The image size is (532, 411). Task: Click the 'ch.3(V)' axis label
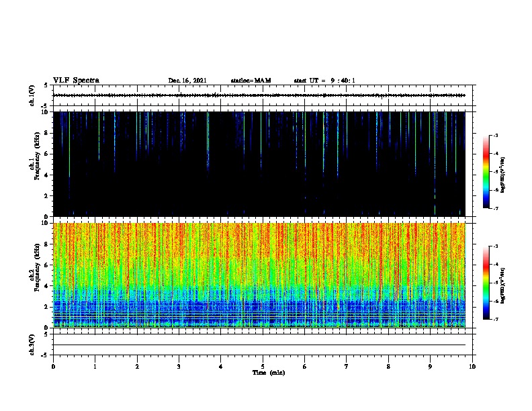click(32, 345)
